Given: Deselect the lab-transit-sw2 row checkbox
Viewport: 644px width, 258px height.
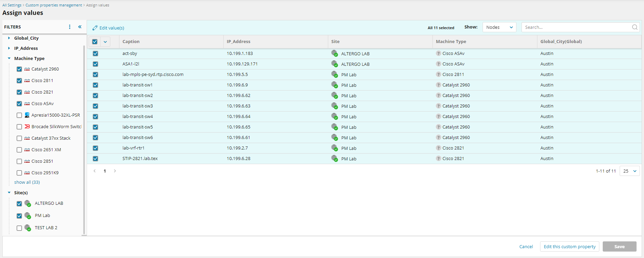Looking at the screenshot, I should click(95, 96).
